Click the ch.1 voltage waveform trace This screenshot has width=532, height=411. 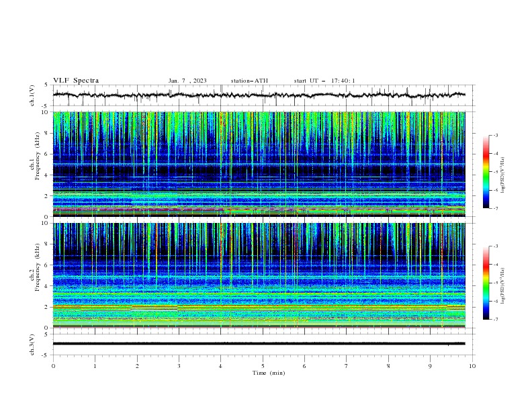[259, 95]
